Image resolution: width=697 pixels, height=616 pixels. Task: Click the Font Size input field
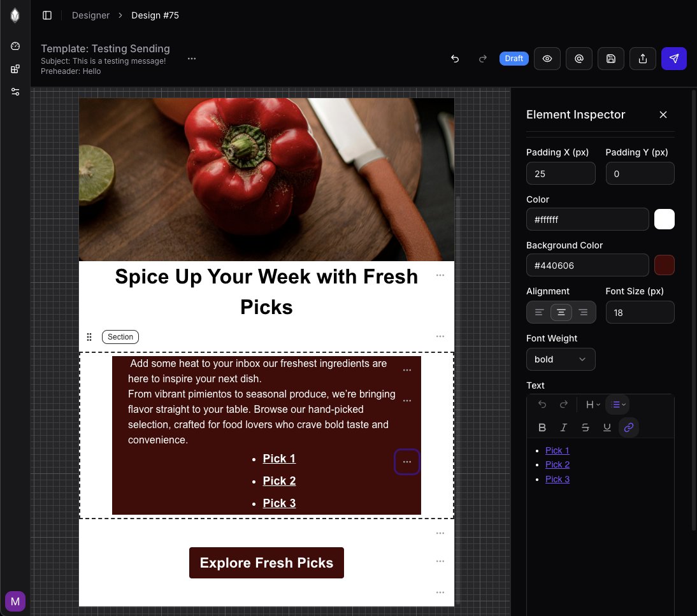coord(640,312)
